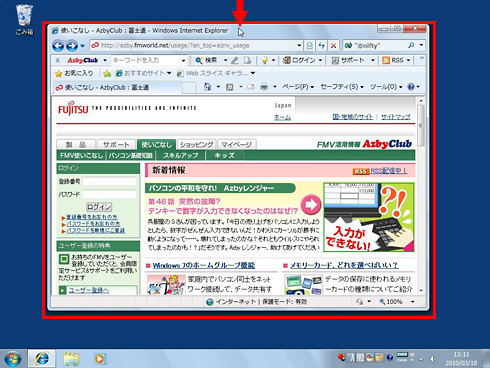This screenshot has width=490, height=368.
Task: Click the print icon in command bar
Action: point(264,87)
